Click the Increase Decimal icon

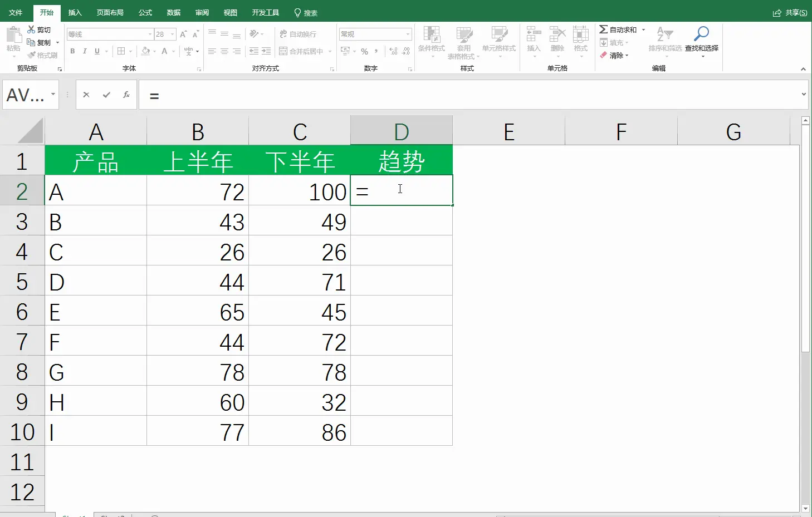coord(394,51)
